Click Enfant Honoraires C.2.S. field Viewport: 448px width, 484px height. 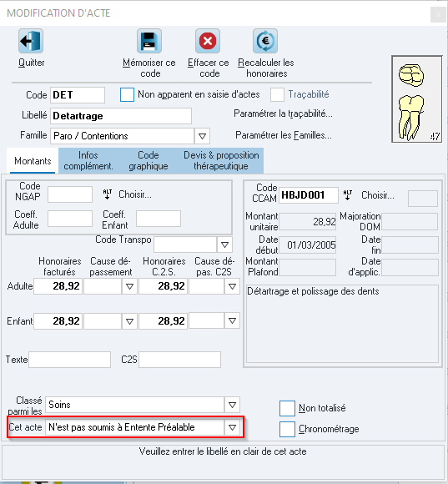(164, 321)
